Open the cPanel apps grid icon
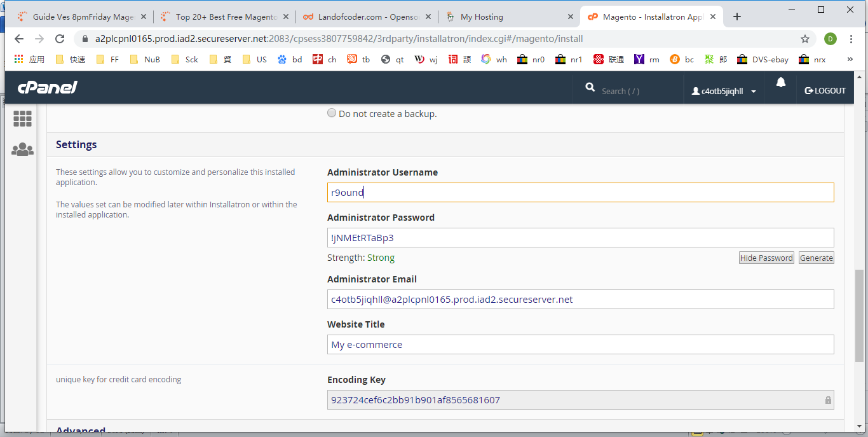The width and height of the screenshot is (868, 437). [22, 118]
